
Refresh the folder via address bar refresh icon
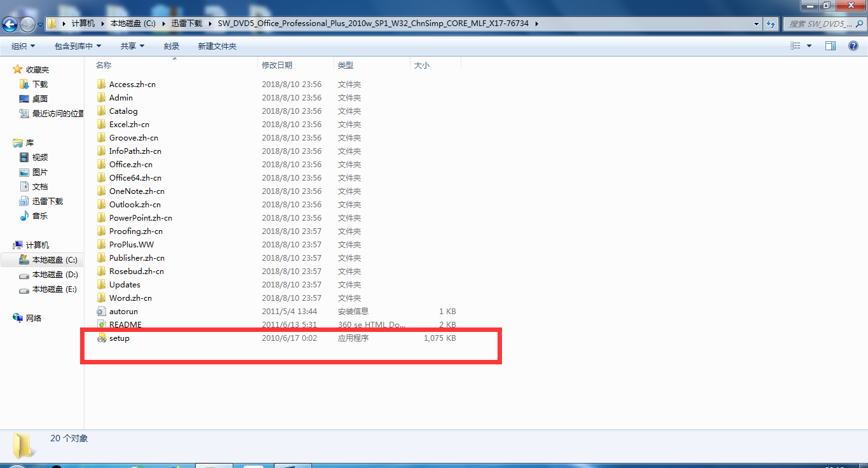tap(771, 24)
